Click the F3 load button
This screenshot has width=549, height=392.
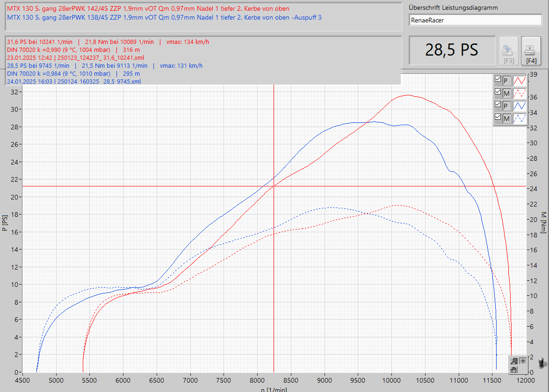click(508, 50)
